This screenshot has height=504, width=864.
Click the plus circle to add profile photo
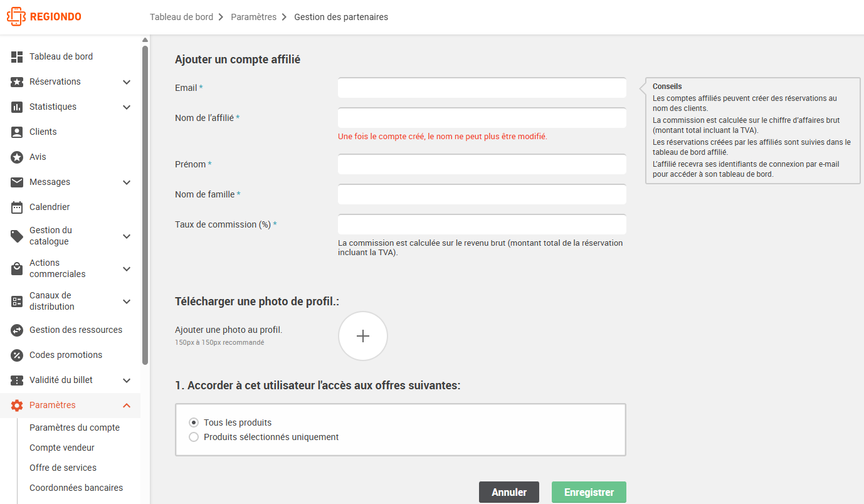point(363,336)
